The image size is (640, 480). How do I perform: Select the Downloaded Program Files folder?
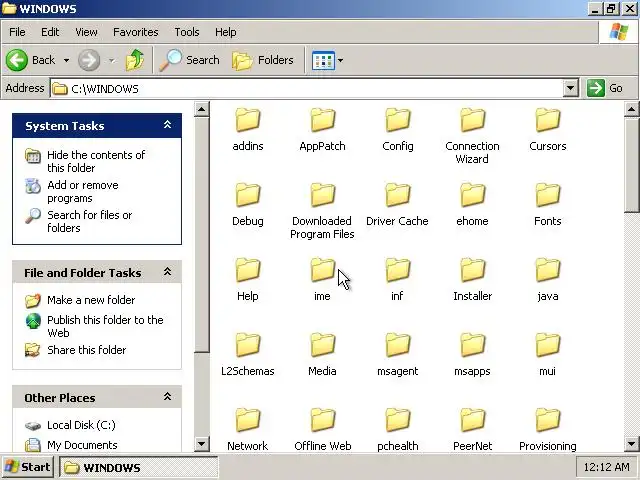(322, 195)
